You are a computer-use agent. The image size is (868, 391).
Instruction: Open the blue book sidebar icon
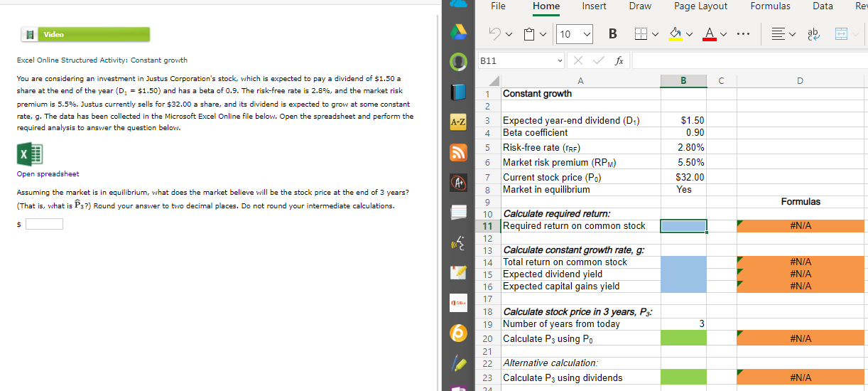click(460, 92)
